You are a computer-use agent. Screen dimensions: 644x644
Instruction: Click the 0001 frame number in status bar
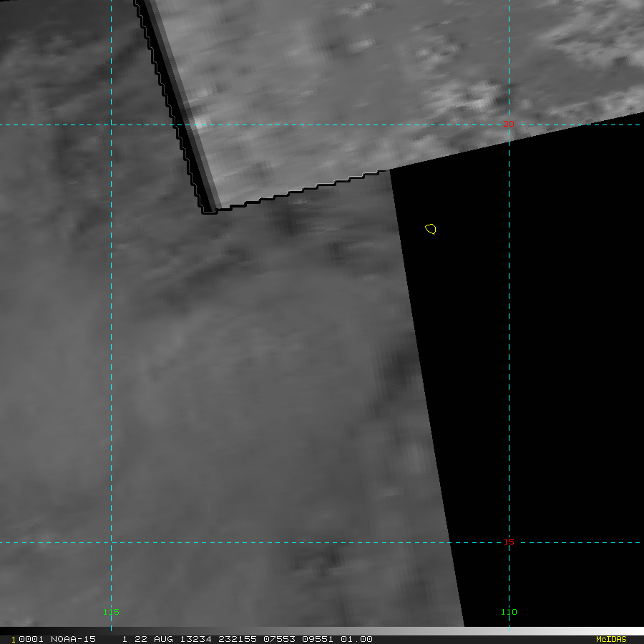point(29,639)
